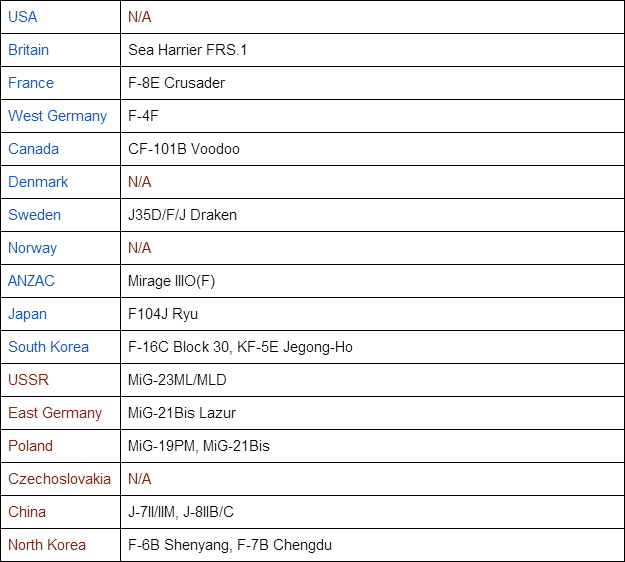The width and height of the screenshot is (625, 562).
Task: Click MiG-19PM, MiG-21Bis in Poland row
Action: tap(199, 446)
